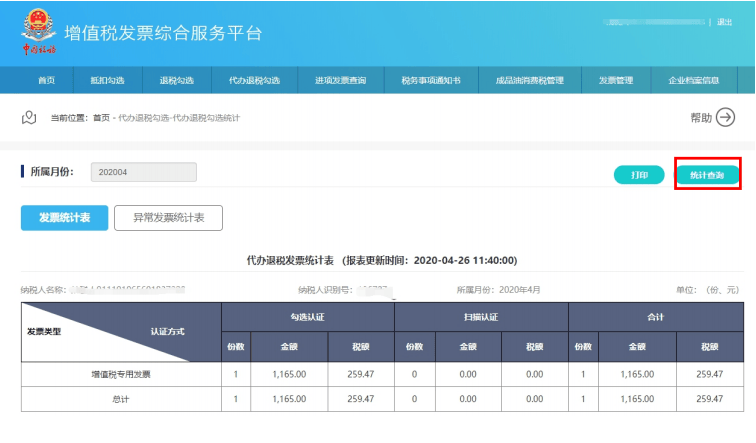Go to 进项发票查询 menu
The height and width of the screenshot is (443, 756).
pyautogui.click(x=340, y=80)
